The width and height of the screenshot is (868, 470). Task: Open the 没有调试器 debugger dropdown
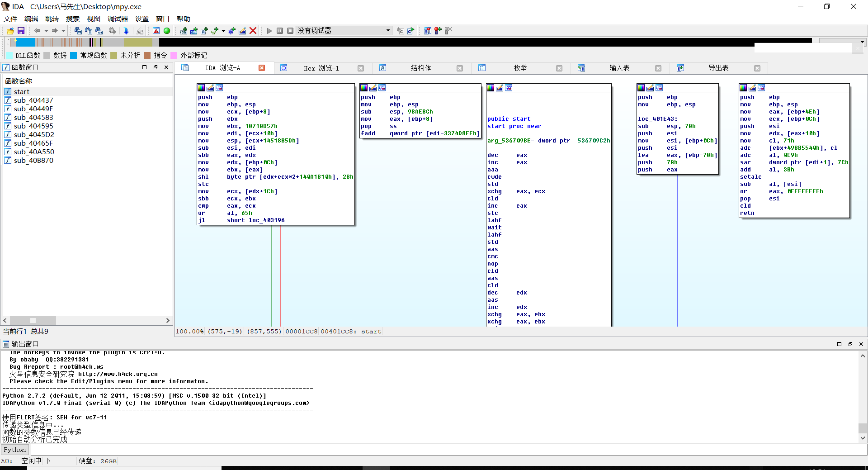[344, 31]
